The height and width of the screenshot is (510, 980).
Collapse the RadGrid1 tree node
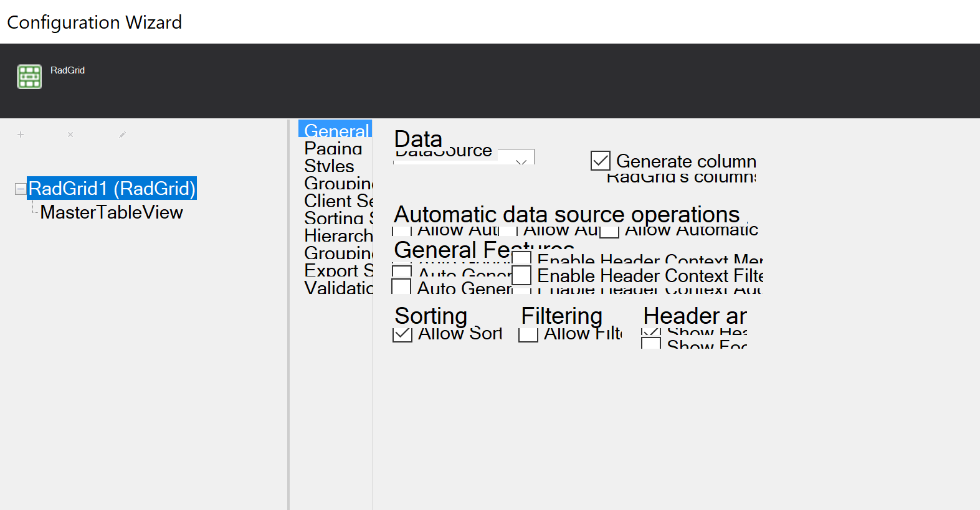pos(21,189)
